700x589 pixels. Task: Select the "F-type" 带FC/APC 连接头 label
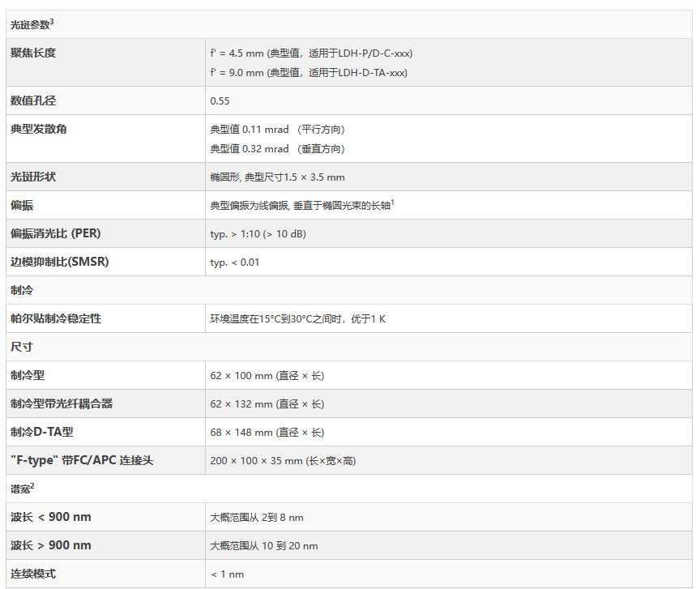click(x=82, y=461)
